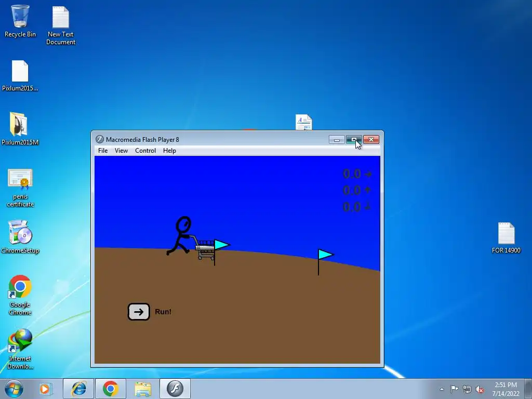Open the network tray icon
This screenshot has width=532, height=399.
tap(467, 389)
